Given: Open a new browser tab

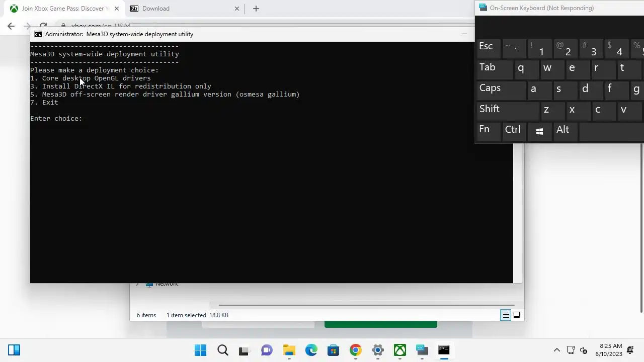Looking at the screenshot, I should pos(256,9).
